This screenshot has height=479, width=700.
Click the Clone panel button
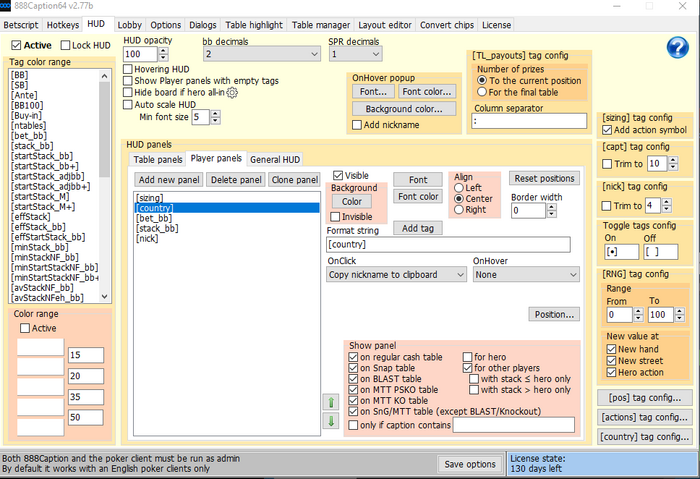(295, 179)
